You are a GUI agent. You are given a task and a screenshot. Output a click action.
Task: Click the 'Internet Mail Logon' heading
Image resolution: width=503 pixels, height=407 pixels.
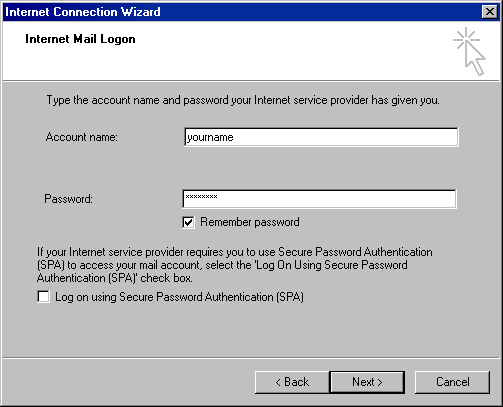tap(80, 39)
